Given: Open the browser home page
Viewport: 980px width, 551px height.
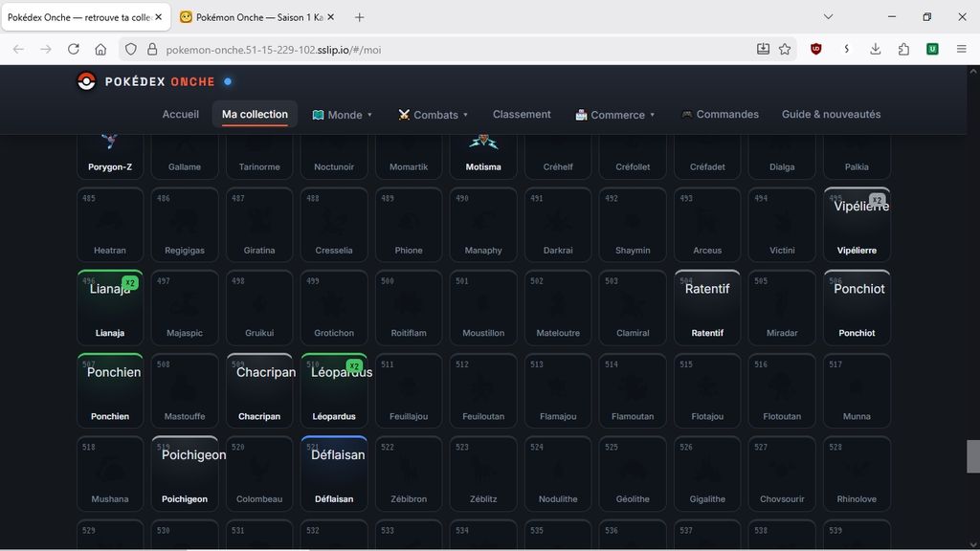Looking at the screenshot, I should coord(100,50).
